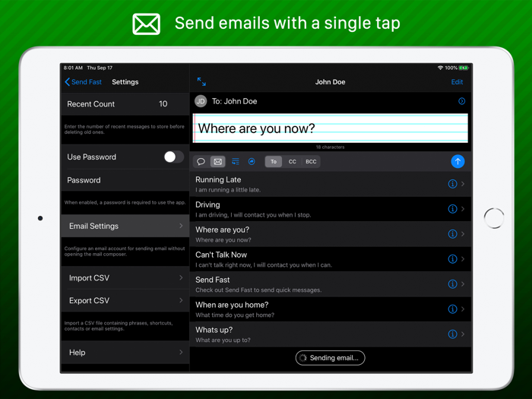Viewport: 532px width, 399px height.
Task: Open info for Driving phrase
Action: [x=453, y=209]
